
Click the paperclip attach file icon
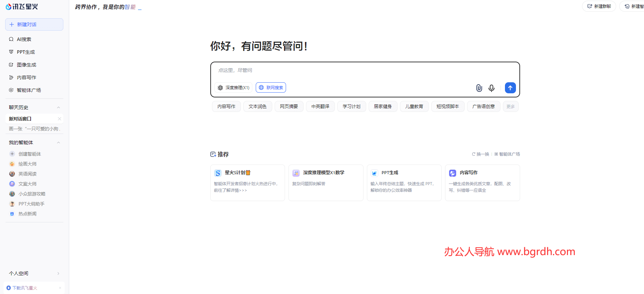(x=479, y=88)
